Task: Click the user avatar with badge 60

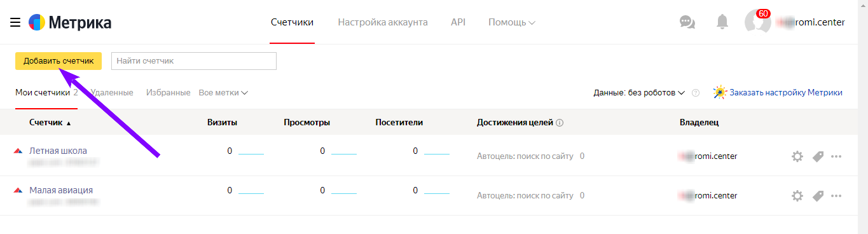Action: coord(757,22)
